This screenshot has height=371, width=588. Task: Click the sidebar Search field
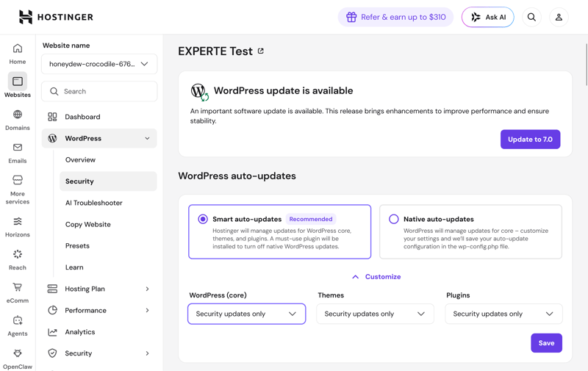[99, 91]
